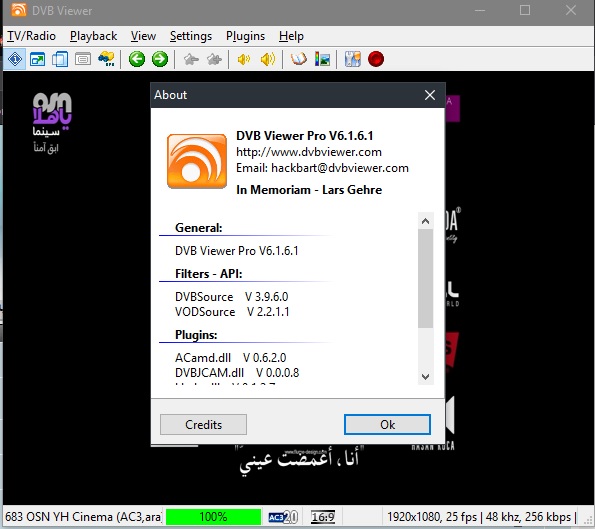Open the EPG binoculars toolbar icon
Viewport: 595px width, 529px height.
pos(106,59)
